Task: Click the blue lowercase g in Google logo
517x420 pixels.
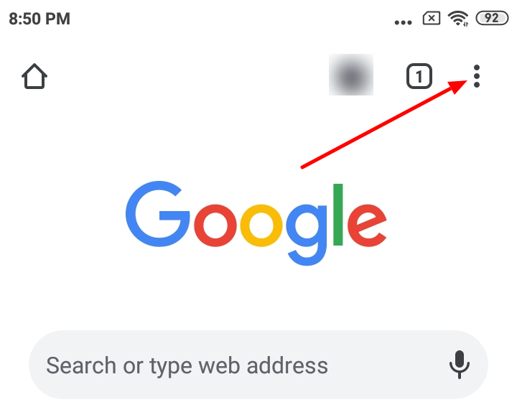Action: [307, 235]
